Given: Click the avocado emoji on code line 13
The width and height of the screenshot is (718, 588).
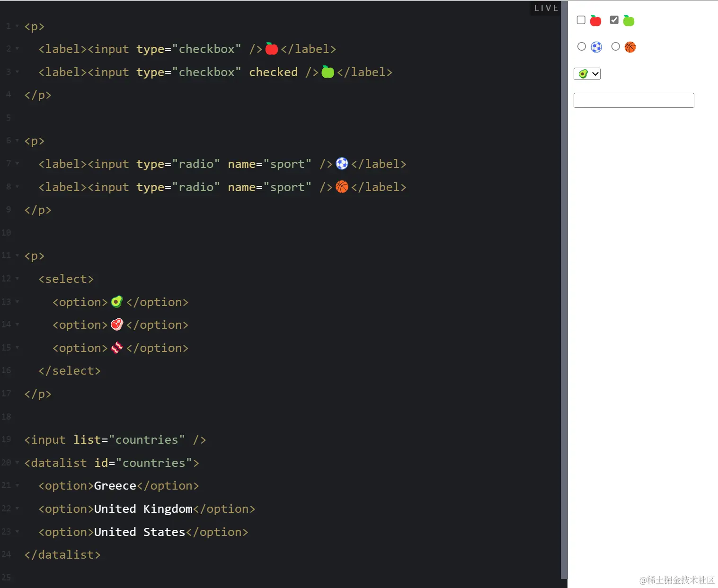Looking at the screenshot, I should click(117, 301).
